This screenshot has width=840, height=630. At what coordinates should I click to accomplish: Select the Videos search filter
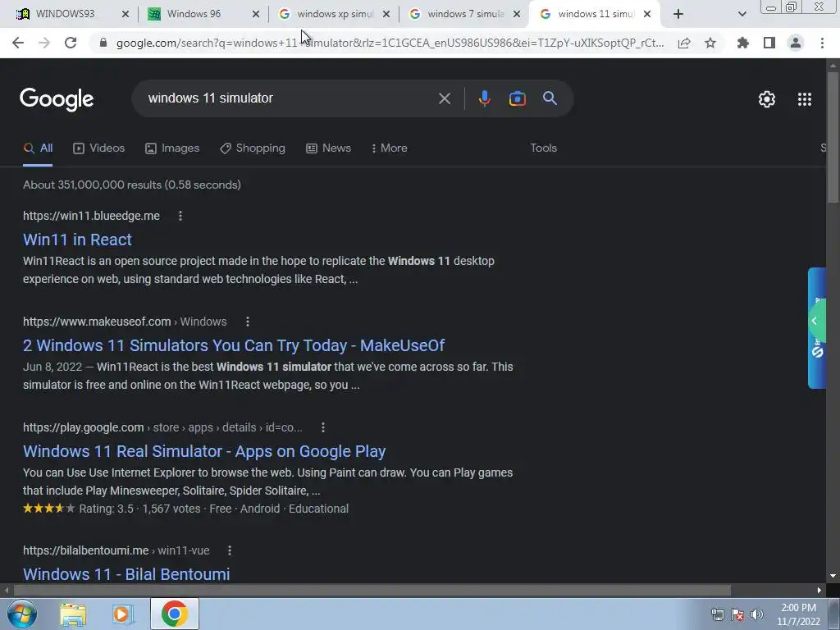99,148
